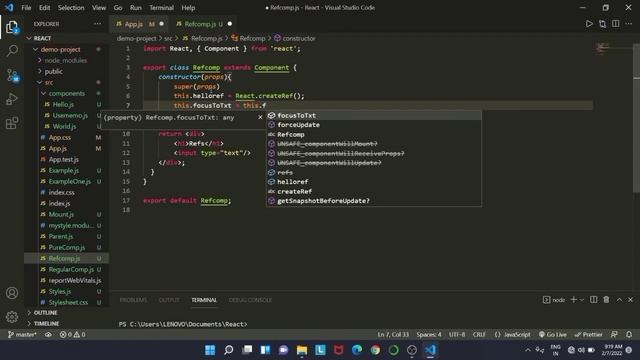The height and width of the screenshot is (360, 640).
Task: Open the Accounts icon in activity bar
Action: click(12, 293)
